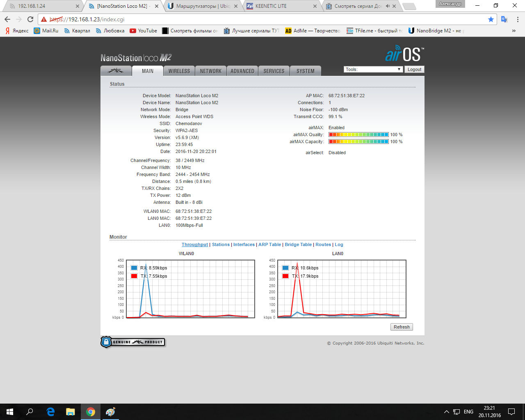Viewport: 525px width, 420px height.
Task: Open the Action Center notifications icon
Action: pos(511,412)
